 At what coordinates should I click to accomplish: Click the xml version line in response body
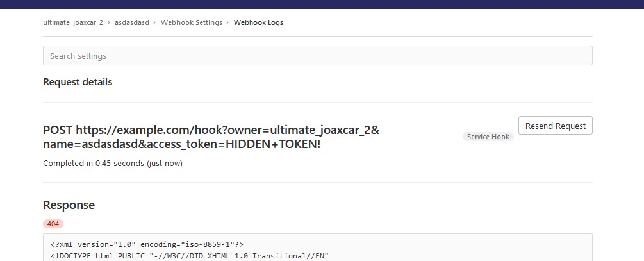[147, 244]
